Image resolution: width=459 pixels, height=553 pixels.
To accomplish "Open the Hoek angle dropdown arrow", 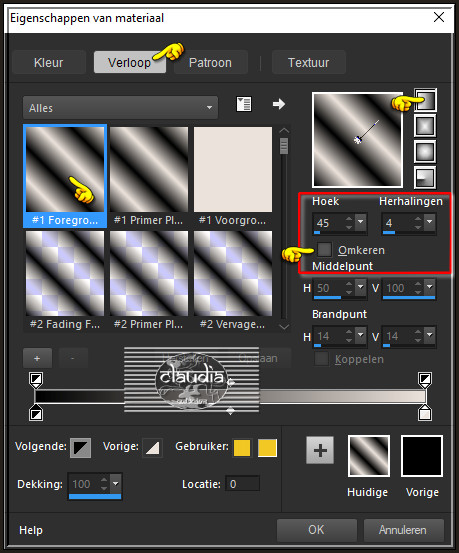I will (361, 222).
